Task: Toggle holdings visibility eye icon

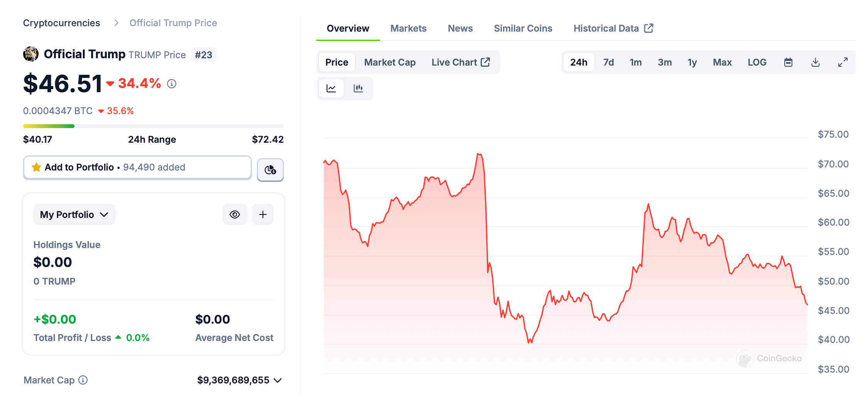Action: point(235,214)
